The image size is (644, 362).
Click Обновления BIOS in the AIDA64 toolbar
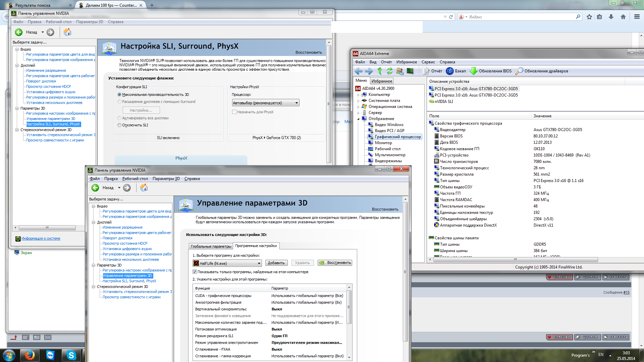pyautogui.click(x=491, y=71)
